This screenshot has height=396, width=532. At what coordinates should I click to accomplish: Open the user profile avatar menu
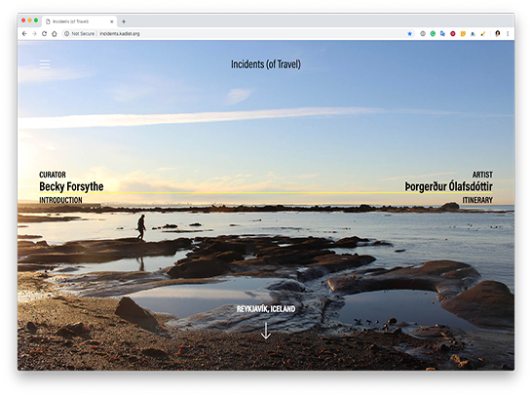(497, 33)
